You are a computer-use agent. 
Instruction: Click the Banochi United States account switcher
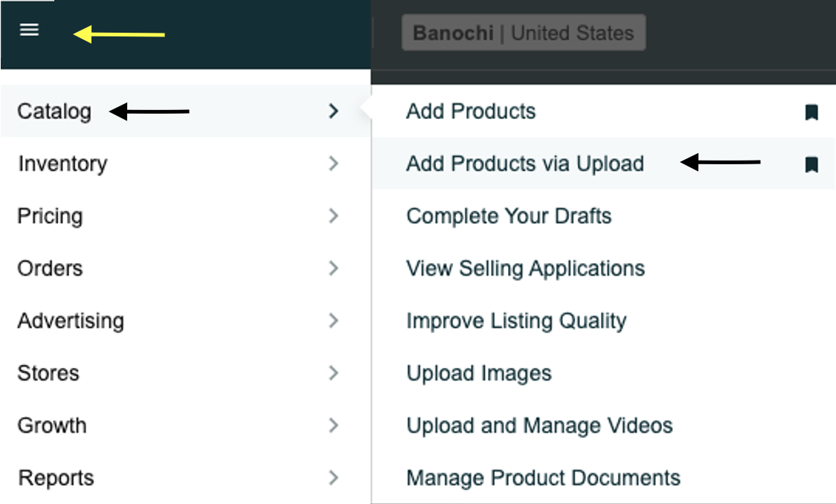tap(524, 33)
